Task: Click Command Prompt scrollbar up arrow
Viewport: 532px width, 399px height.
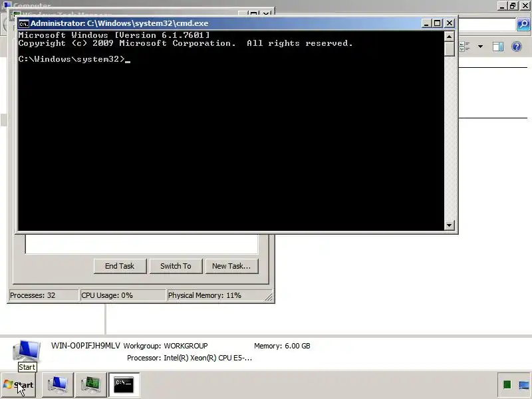Action: [450, 37]
